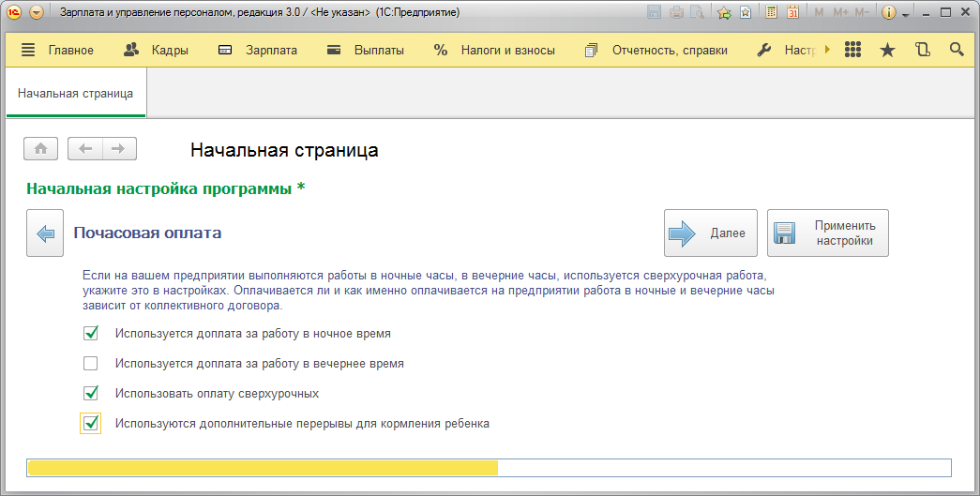
Task: Uncheck night time work surcharge option
Action: pos(91,333)
